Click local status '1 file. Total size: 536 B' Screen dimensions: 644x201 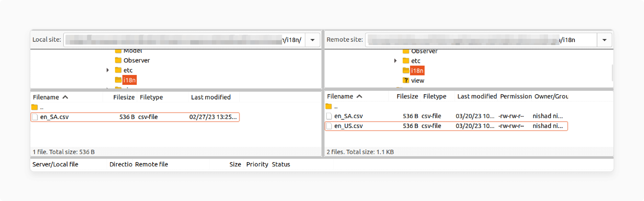coord(63,152)
